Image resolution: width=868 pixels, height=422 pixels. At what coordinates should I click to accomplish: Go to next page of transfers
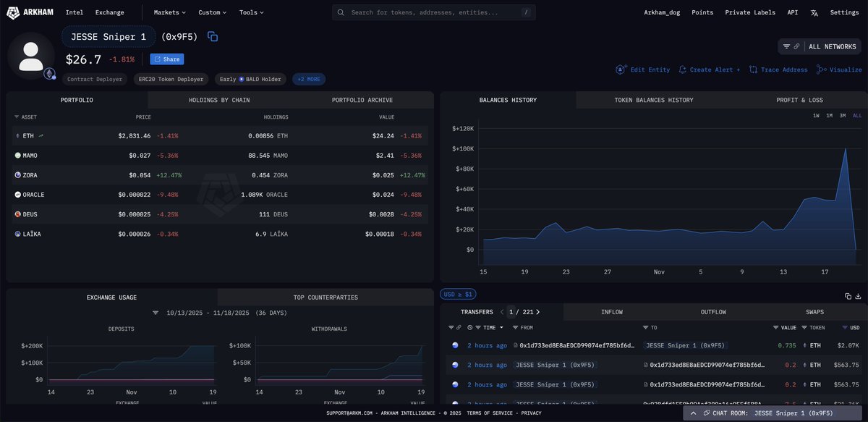click(x=538, y=312)
